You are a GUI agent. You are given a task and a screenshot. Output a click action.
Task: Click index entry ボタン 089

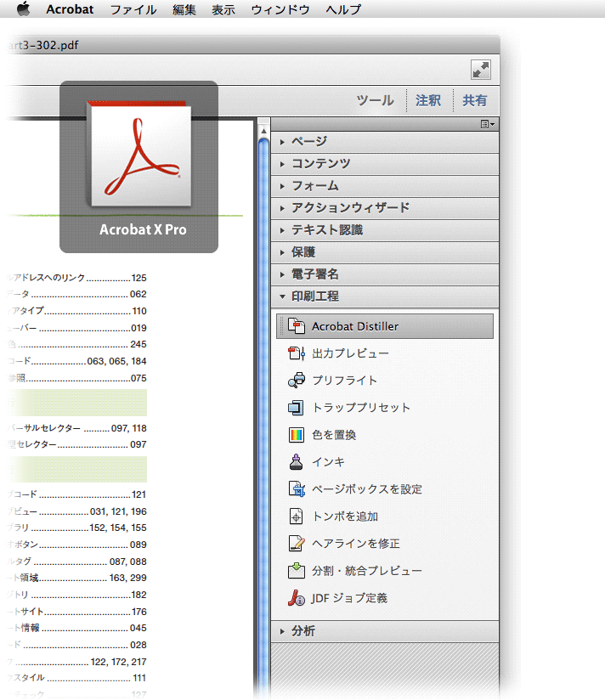point(76,545)
